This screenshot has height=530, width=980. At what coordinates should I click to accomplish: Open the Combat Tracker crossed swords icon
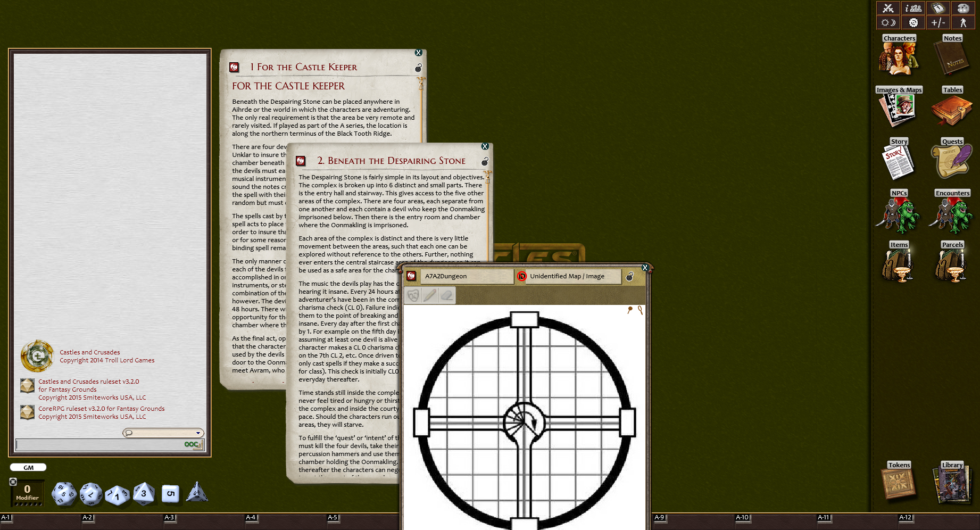pos(888,8)
